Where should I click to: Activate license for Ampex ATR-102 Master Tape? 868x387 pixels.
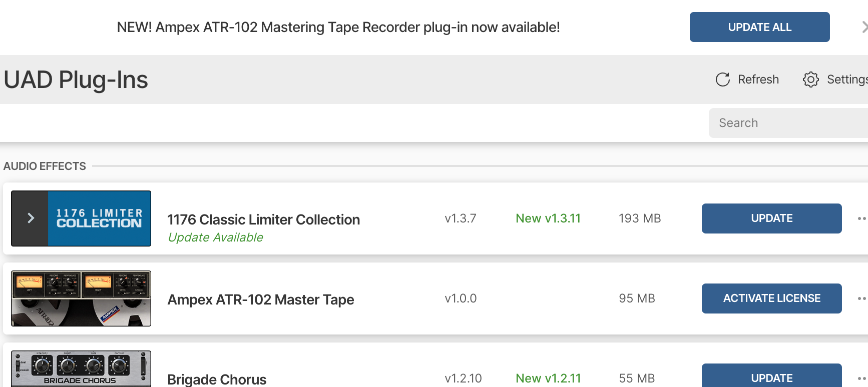[x=771, y=298]
